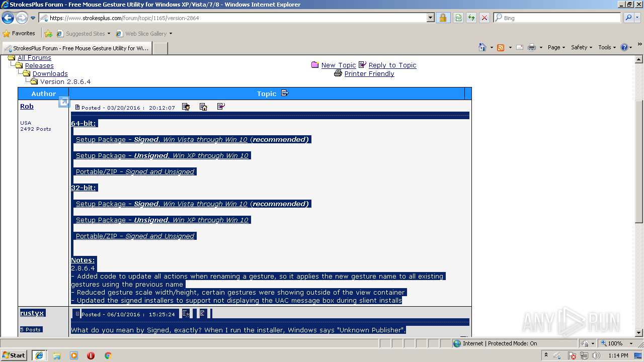Open Windows Explorer folder taskbar icon
The height and width of the screenshot is (362, 644).
tap(57, 355)
